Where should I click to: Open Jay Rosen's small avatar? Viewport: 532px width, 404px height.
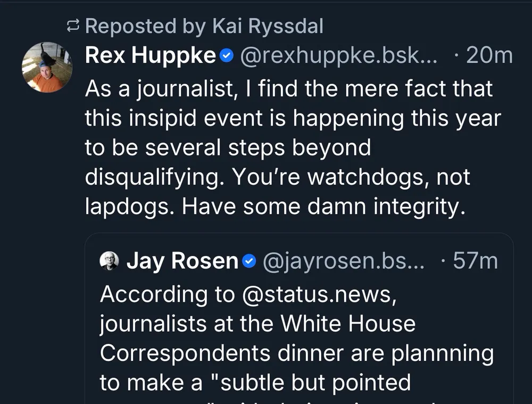pos(109,261)
